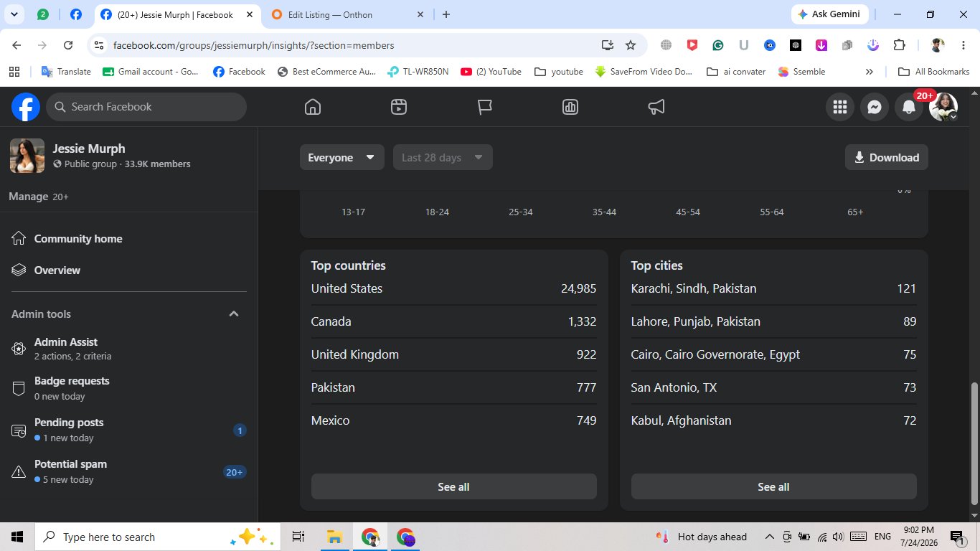Screen dimensions: 980x551
Task: Click Karachi, Sindh, Pakistan city row
Action: pos(773,288)
